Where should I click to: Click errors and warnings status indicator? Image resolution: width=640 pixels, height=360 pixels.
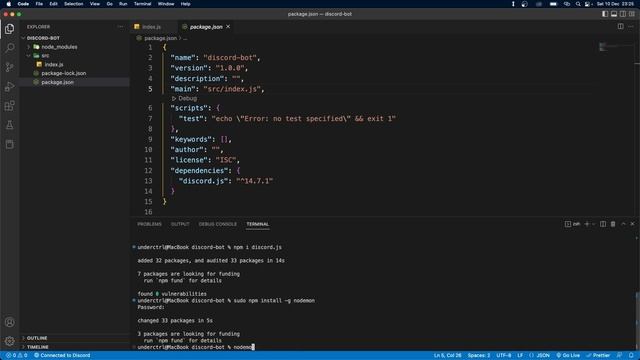(16, 356)
